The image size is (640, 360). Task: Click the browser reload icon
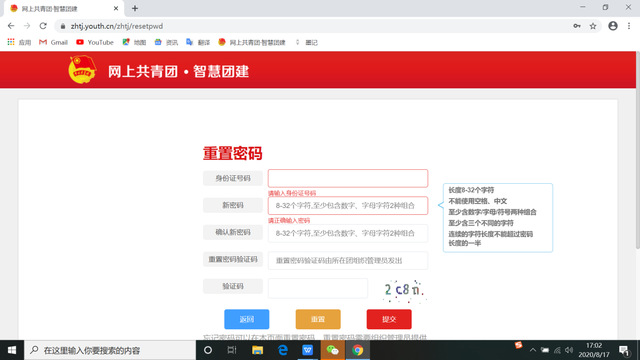point(43,26)
